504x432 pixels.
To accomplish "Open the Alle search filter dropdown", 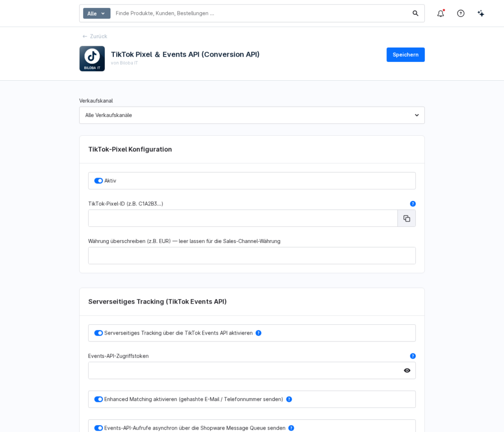I will 96,13.
